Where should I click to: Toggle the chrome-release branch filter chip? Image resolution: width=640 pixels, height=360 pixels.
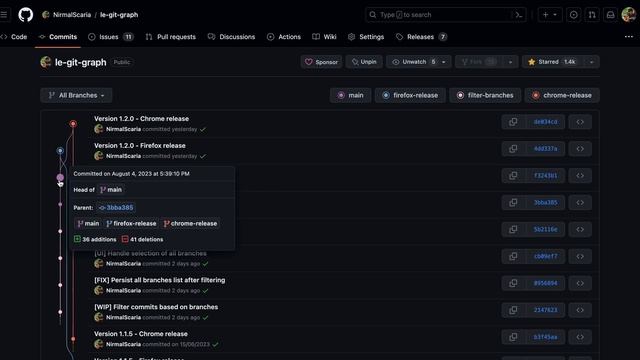point(562,95)
